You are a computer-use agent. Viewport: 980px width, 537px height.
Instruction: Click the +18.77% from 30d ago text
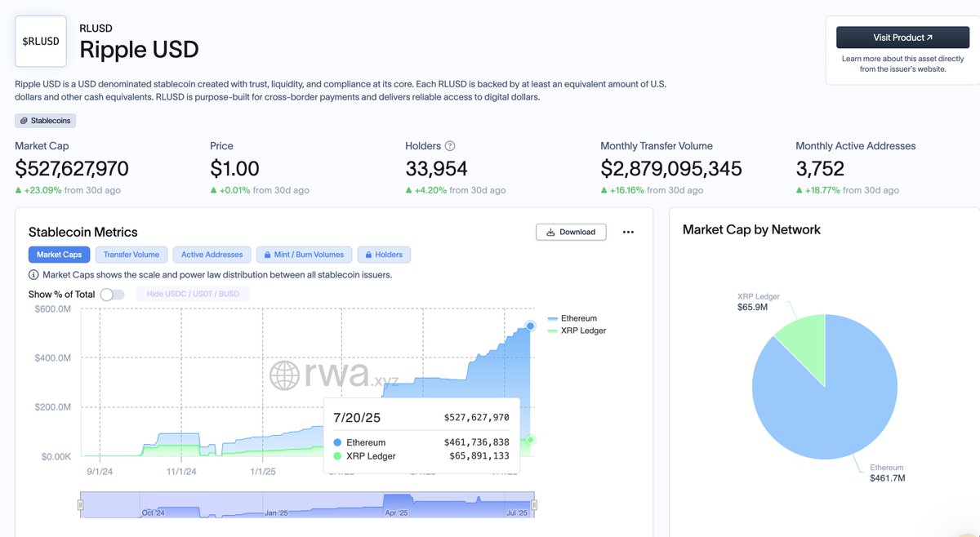point(847,190)
